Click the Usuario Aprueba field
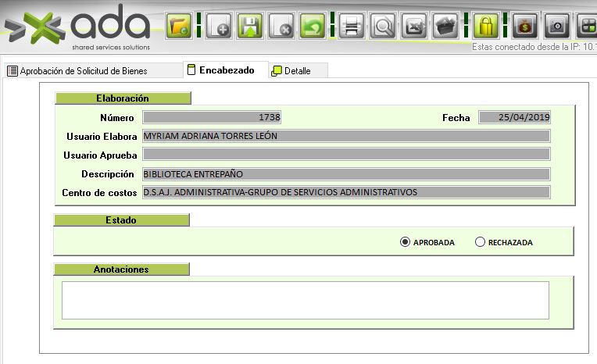The image size is (597, 364). [x=346, y=155]
